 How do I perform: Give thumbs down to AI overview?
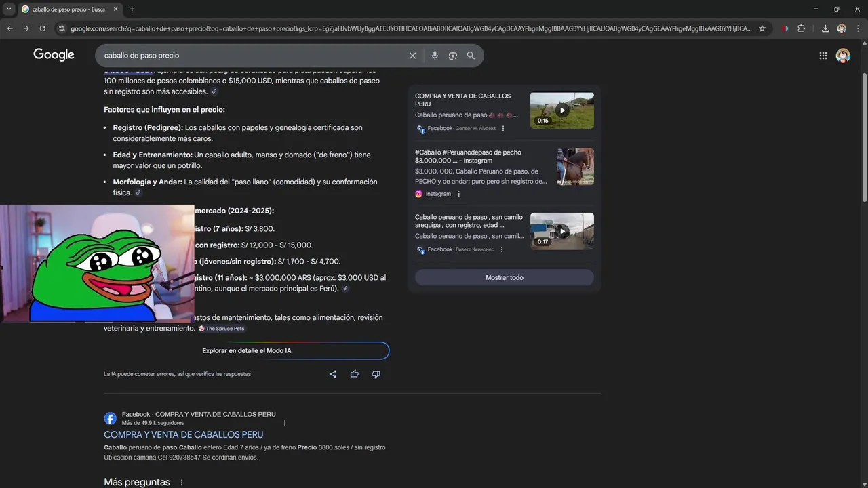[376, 374]
